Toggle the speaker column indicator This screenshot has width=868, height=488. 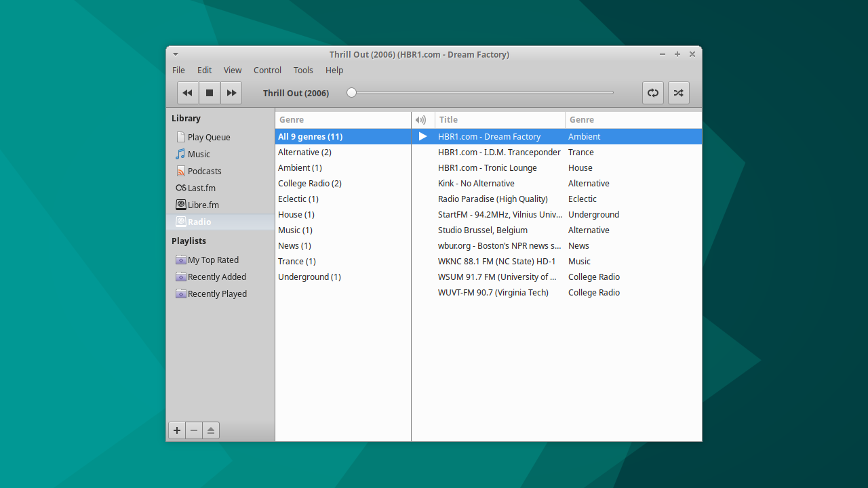coord(422,120)
